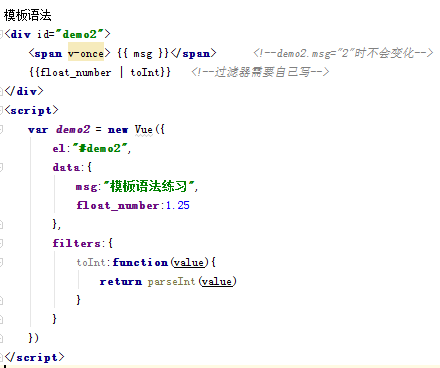440x368 pixels.
Task: Click the "模板语法练习" string value
Action: tap(149, 186)
